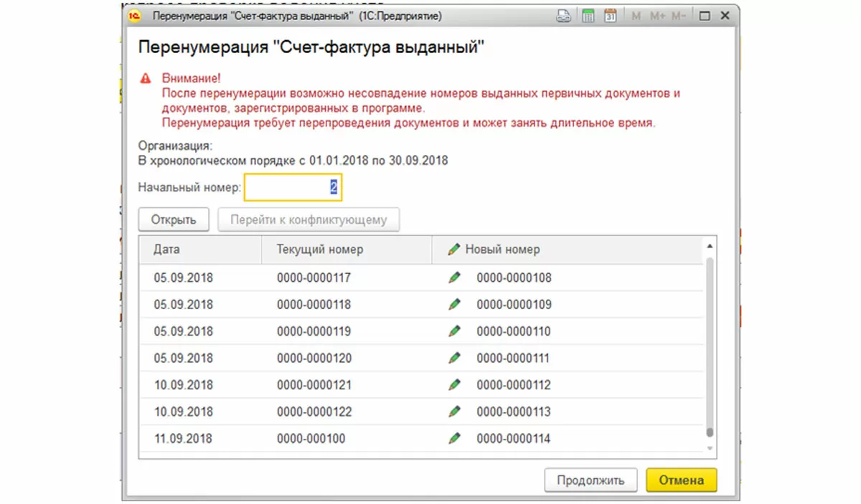The width and height of the screenshot is (861, 504).
Task: Click date 11.09.2018 in the table
Action: click(184, 438)
